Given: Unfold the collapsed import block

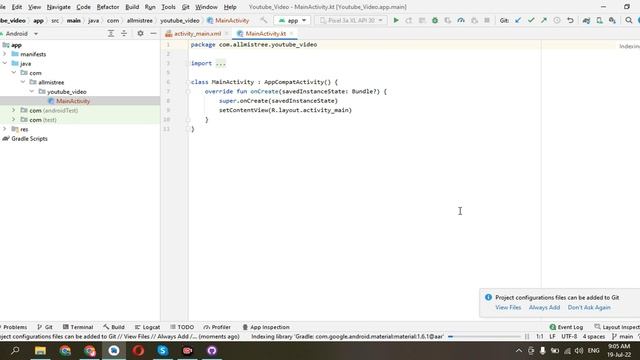Looking at the screenshot, I should tap(220, 63).
